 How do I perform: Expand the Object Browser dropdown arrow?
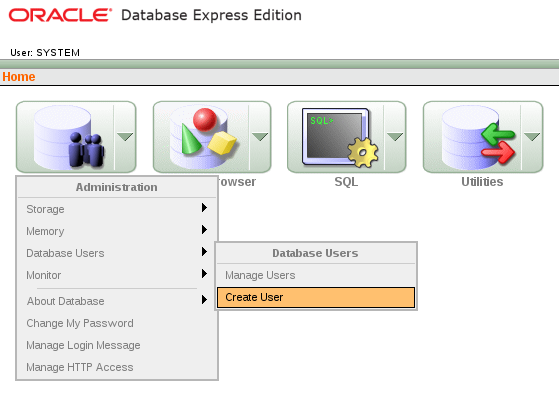[x=260, y=137]
